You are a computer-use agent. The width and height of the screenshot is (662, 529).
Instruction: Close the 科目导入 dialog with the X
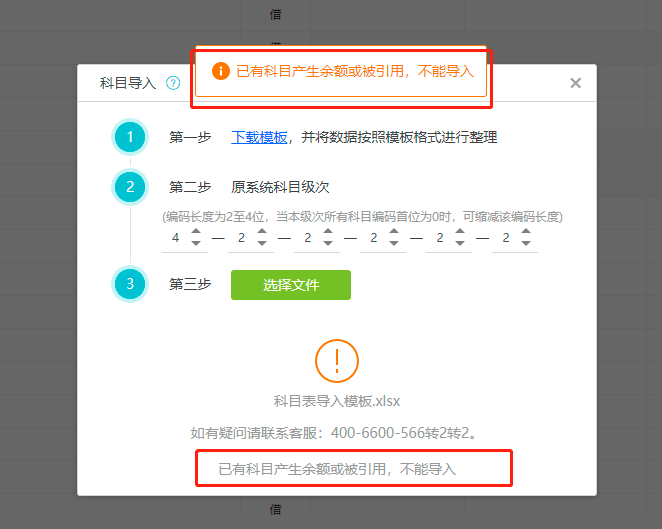pos(575,83)
